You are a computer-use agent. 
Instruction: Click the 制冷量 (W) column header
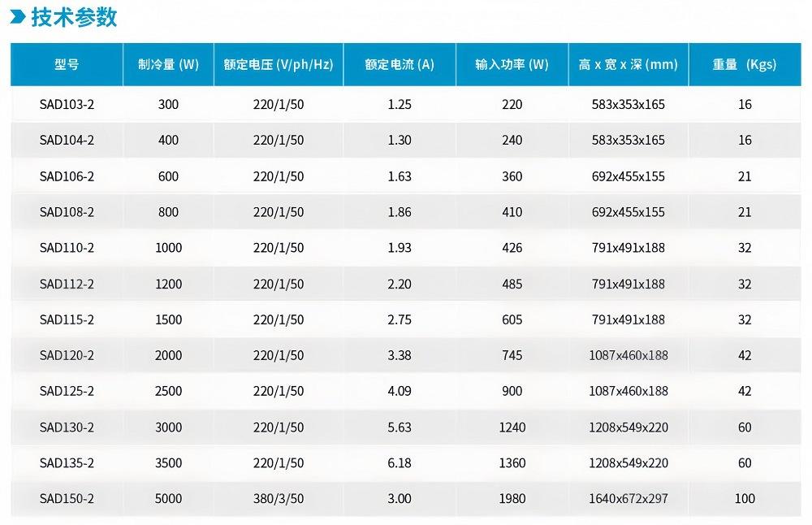coord(168,64)
